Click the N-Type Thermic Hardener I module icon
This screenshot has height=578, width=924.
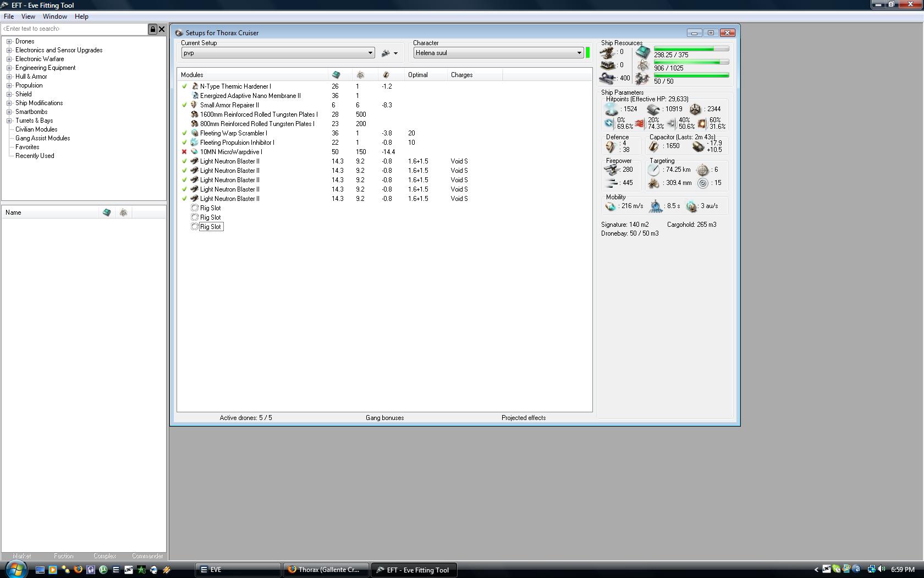pos(194,86)
